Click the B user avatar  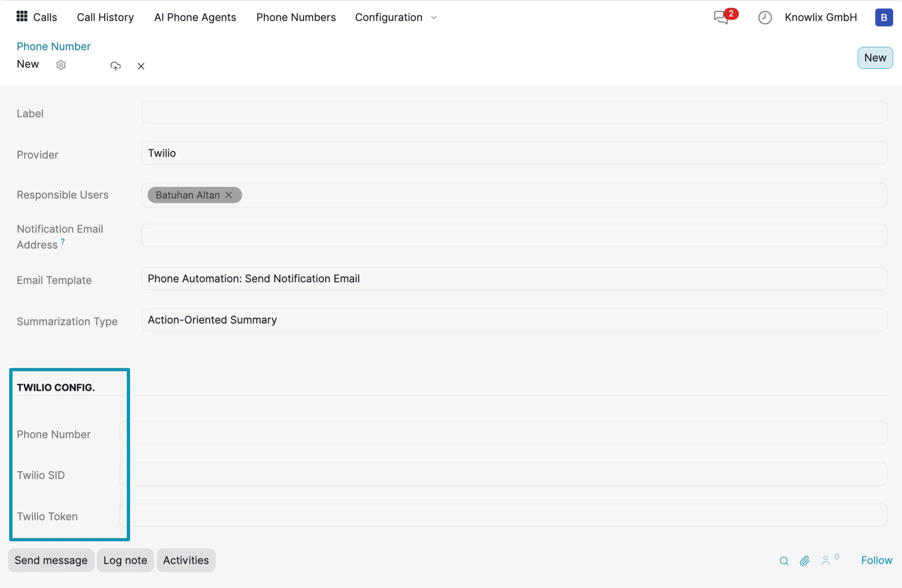(884, 18)
